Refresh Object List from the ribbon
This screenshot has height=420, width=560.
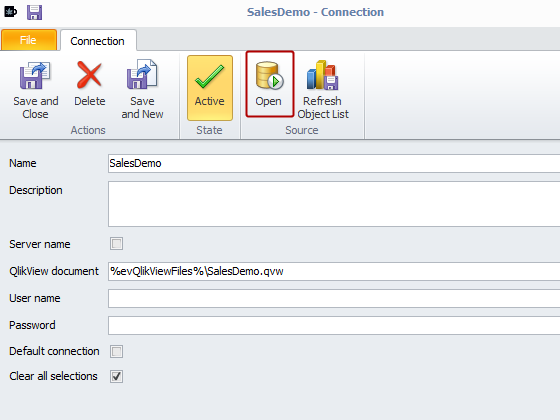[x=323, y=90]
